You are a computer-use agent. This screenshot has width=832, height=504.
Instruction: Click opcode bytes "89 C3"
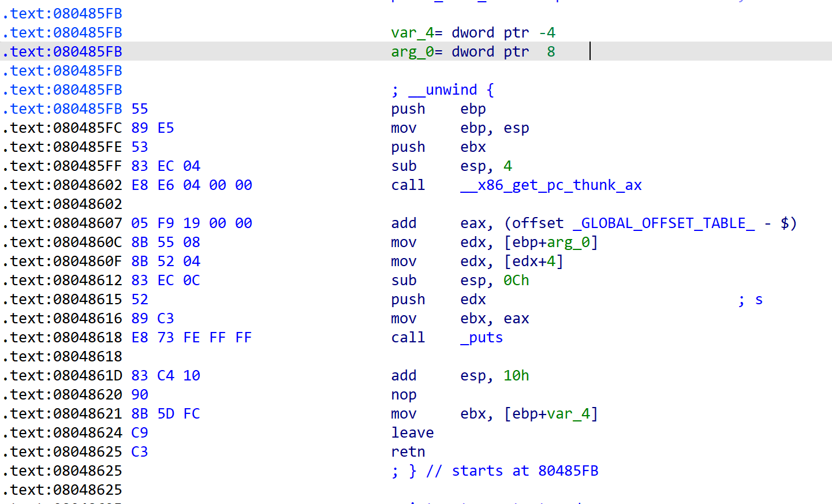tap(152, 318)
